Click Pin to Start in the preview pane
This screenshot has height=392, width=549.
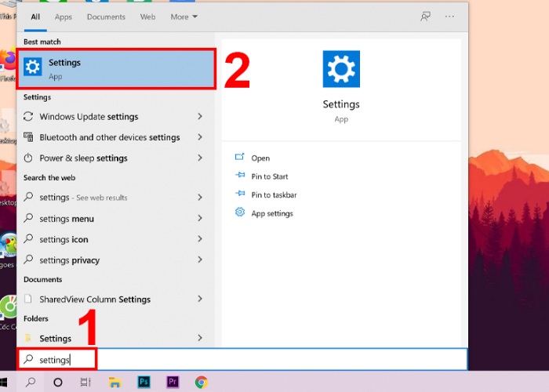coord(269,176)
